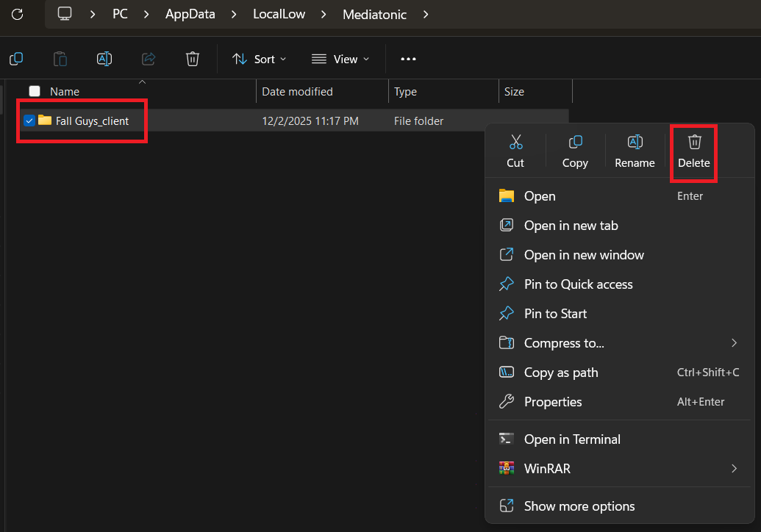Select Show more options
This screenshot has height=532, width=761.
[579, 506]
